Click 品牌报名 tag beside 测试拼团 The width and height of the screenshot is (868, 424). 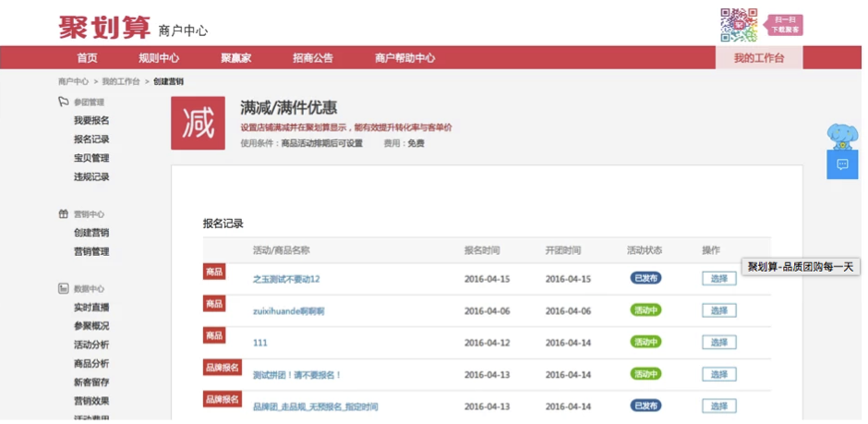pos(222,367)
